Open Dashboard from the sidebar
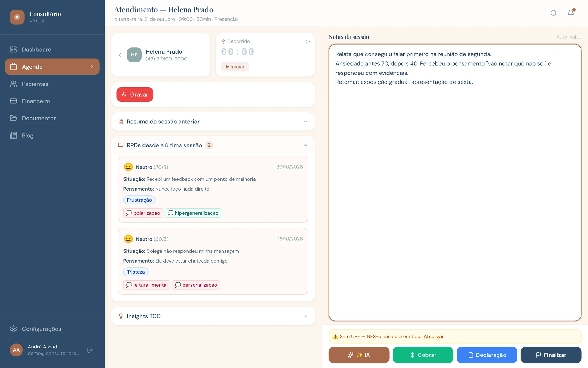This screenshot has width=588, height=368. [52, 50]
